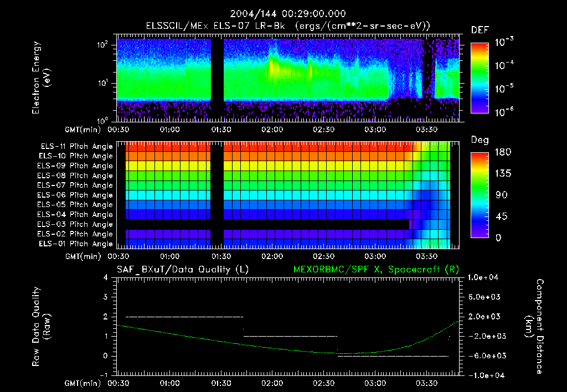
Task: Click the 2.0e+03 right axis value
Action: pyautogui.click(x=484, y=317)
